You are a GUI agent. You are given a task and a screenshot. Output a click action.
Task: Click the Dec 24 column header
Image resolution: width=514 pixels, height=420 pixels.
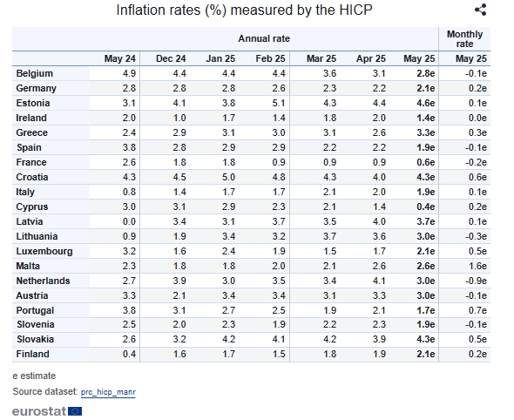coord(171,58)
